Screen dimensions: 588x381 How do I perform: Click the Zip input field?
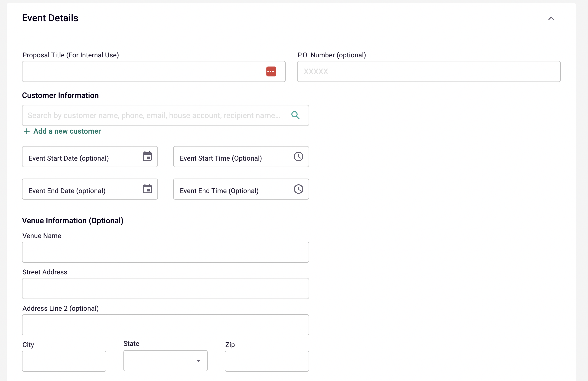click(267, 361)
